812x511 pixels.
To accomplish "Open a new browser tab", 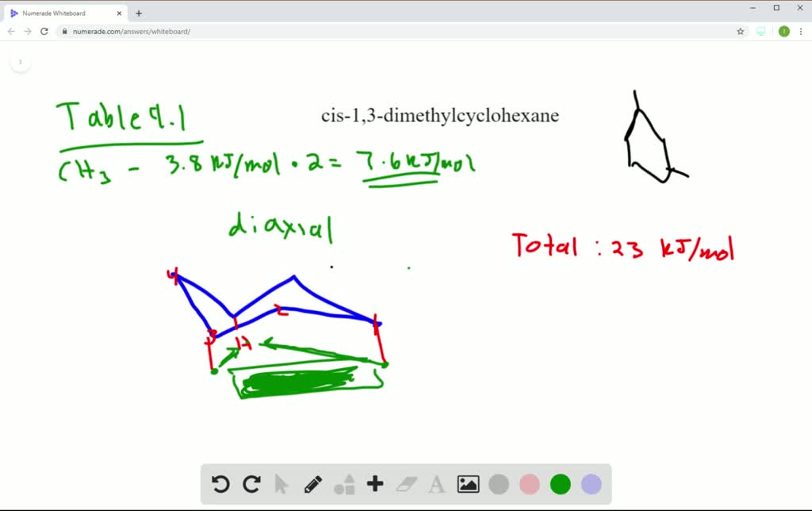I will [x=138, y=13].
